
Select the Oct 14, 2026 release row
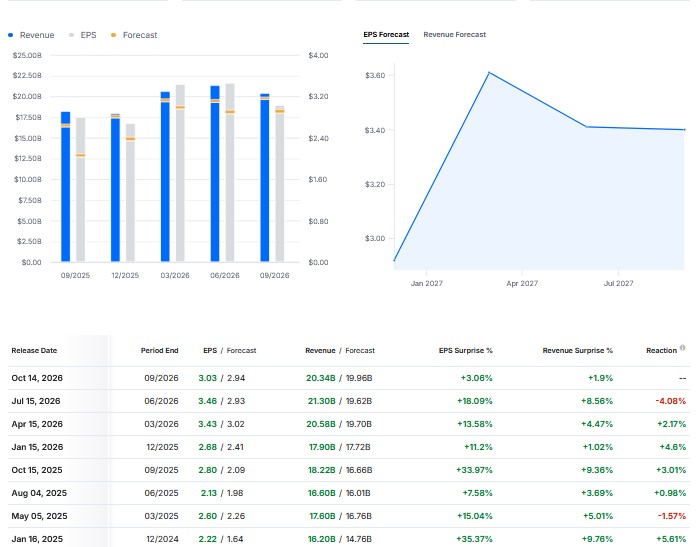click(349, 378)
